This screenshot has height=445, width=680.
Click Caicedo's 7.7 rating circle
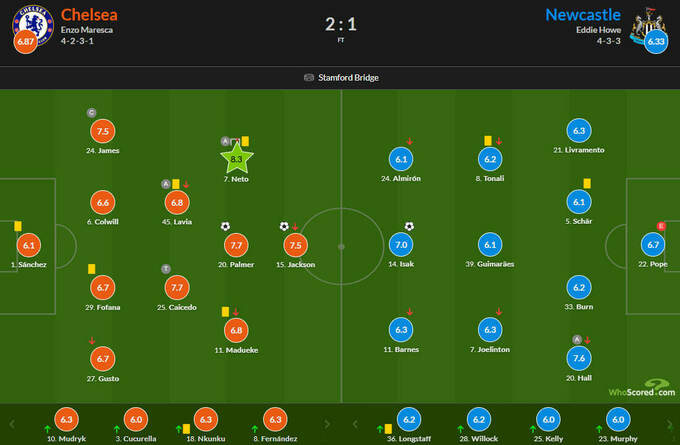[x=176, y=288]
